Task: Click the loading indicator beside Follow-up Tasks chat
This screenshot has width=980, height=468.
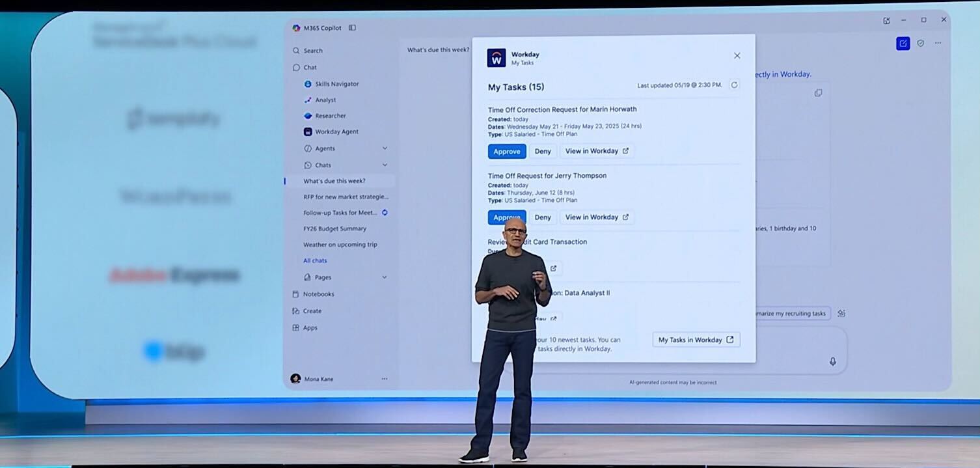Action: 385,212
